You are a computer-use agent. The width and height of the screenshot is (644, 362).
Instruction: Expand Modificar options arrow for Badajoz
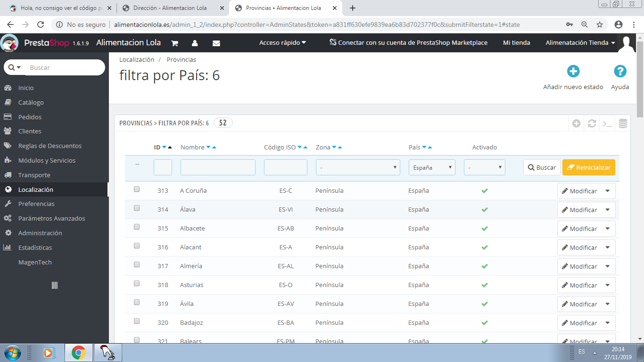[x=607, y=323]
